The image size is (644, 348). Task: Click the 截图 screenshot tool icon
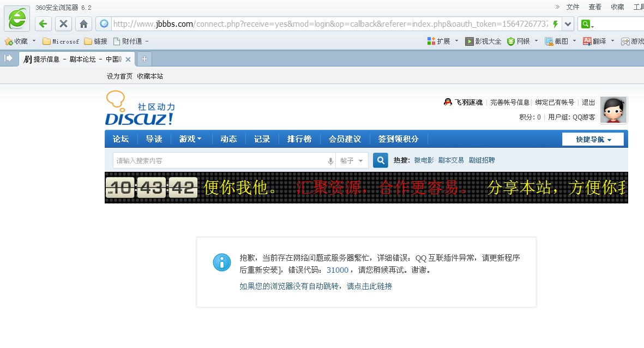click(549, 41)
